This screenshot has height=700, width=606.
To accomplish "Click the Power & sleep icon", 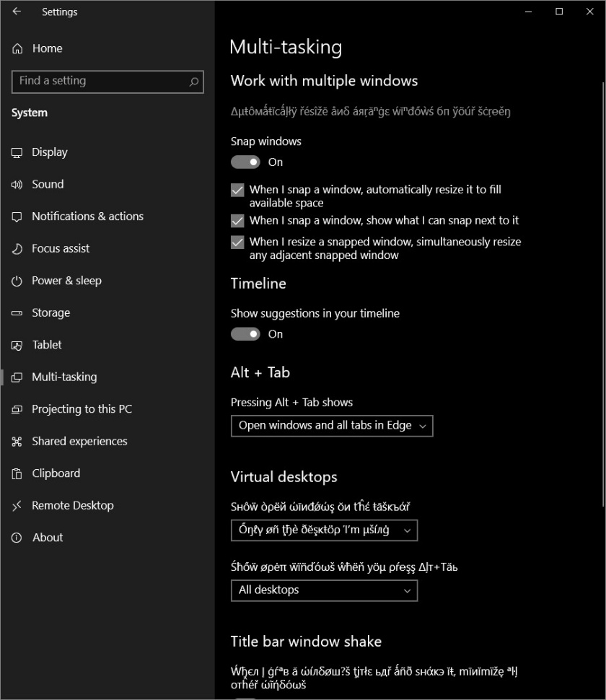I will pyautogui.click(x=17, y=281).
